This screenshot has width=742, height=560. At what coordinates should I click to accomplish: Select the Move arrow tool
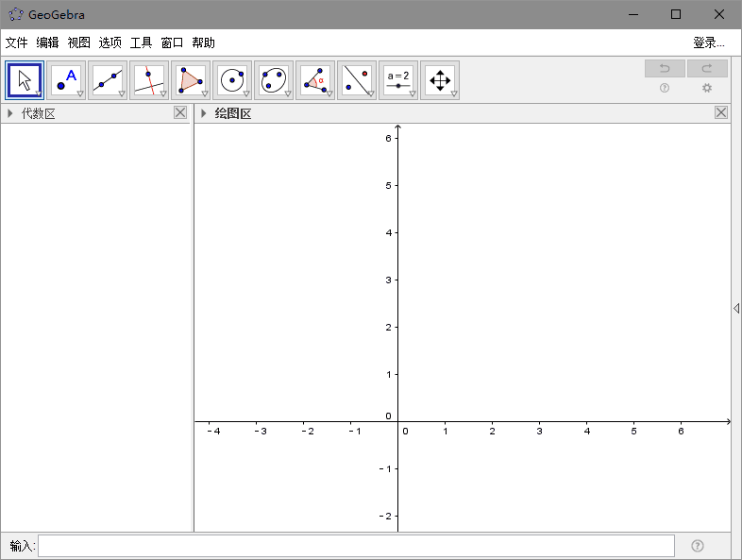coord(25,80)
